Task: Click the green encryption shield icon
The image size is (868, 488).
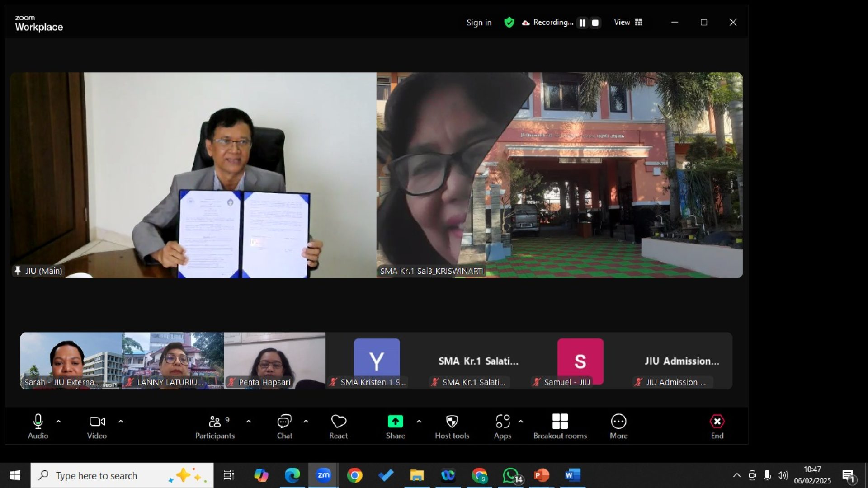Action: click(x=509, y=22)
